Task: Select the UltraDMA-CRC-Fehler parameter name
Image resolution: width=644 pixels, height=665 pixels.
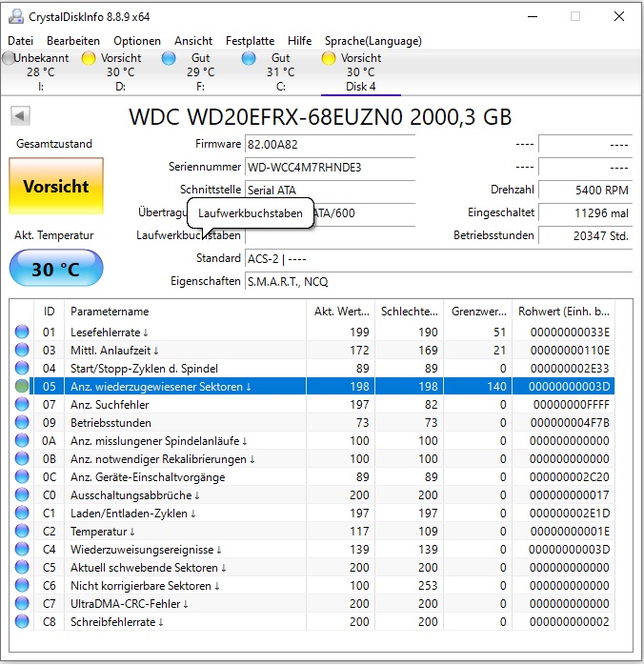Action: (x=129, y=603)
